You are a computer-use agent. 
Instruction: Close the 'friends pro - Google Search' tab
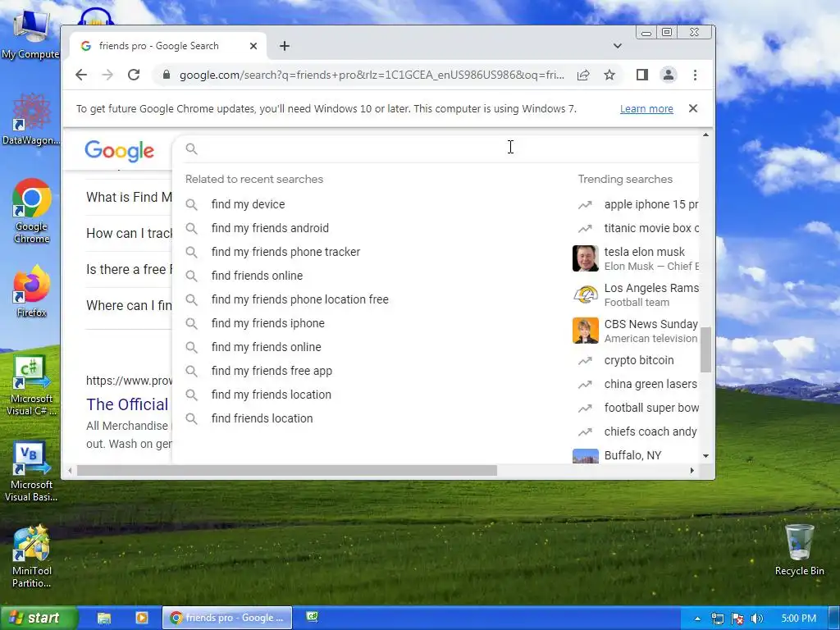253,46
